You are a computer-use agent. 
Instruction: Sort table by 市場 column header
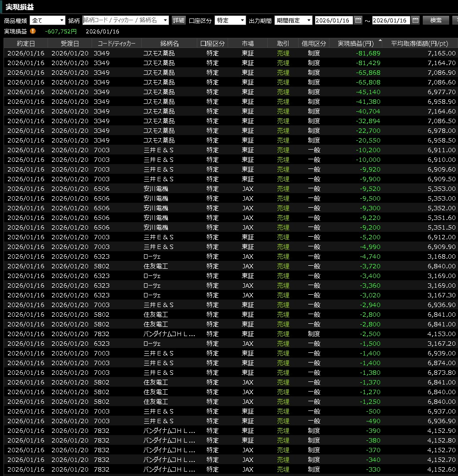[x=247, y=44]
